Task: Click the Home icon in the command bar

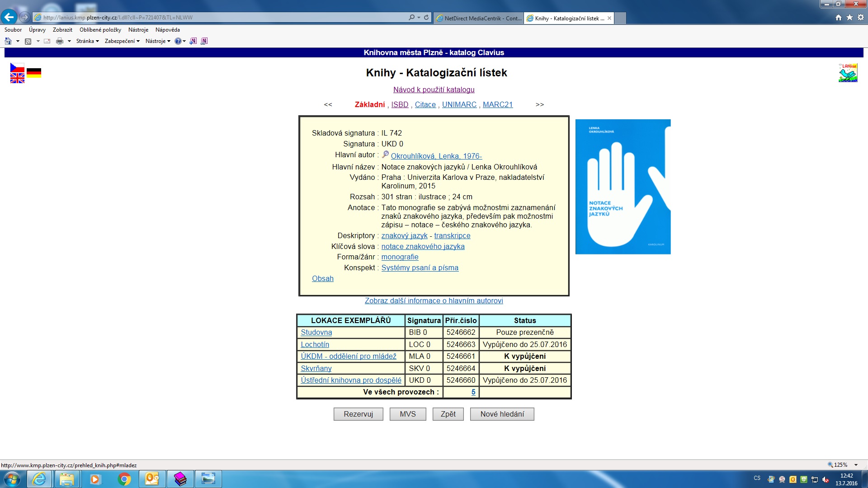Action: (8, 41)
